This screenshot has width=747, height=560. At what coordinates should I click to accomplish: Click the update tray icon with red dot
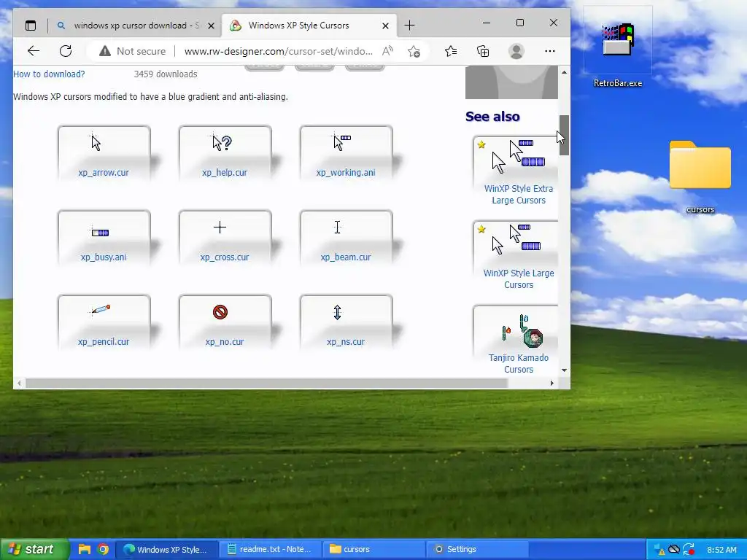click(689, 550)
